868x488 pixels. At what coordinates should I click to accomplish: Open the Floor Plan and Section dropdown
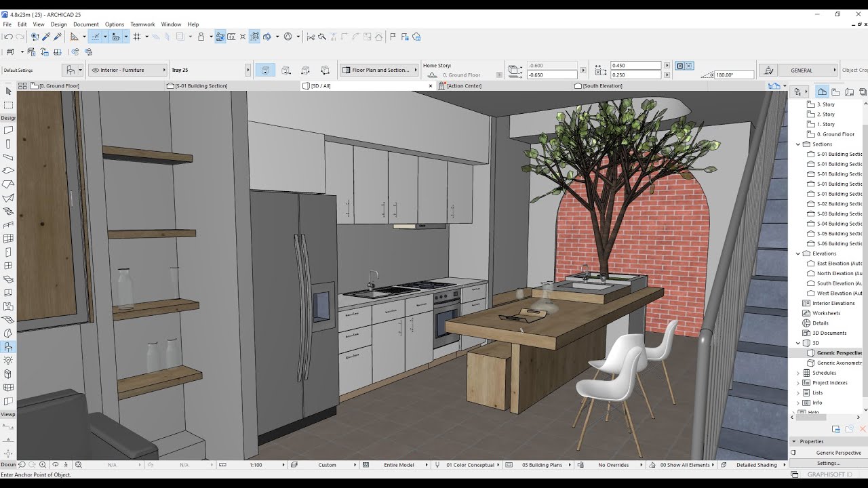(379, 70)
